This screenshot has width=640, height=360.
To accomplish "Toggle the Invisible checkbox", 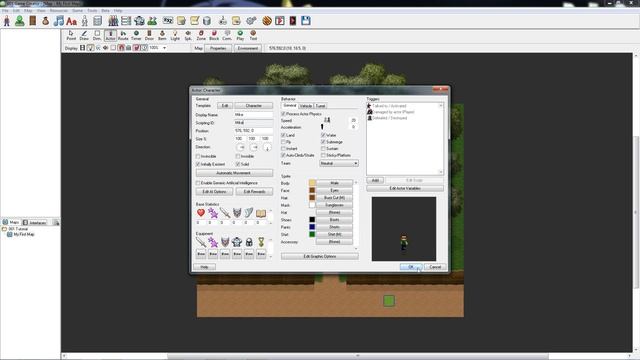I will [238, 156].
